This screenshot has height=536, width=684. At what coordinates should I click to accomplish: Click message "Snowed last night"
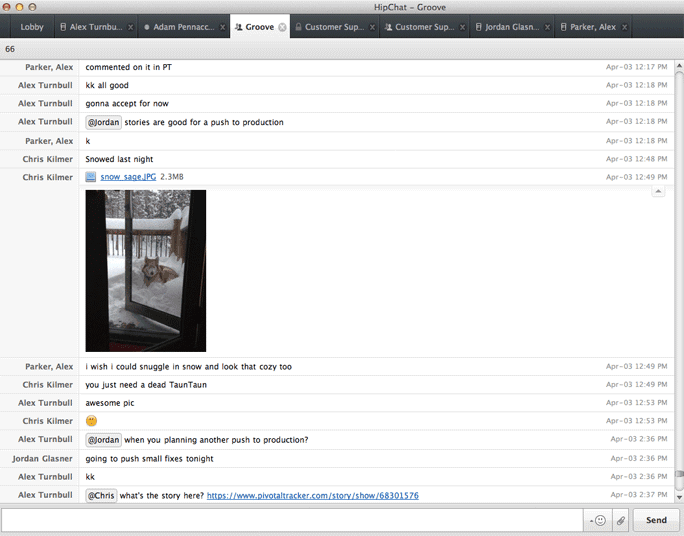pyautogui.click(x=119, y=159)
